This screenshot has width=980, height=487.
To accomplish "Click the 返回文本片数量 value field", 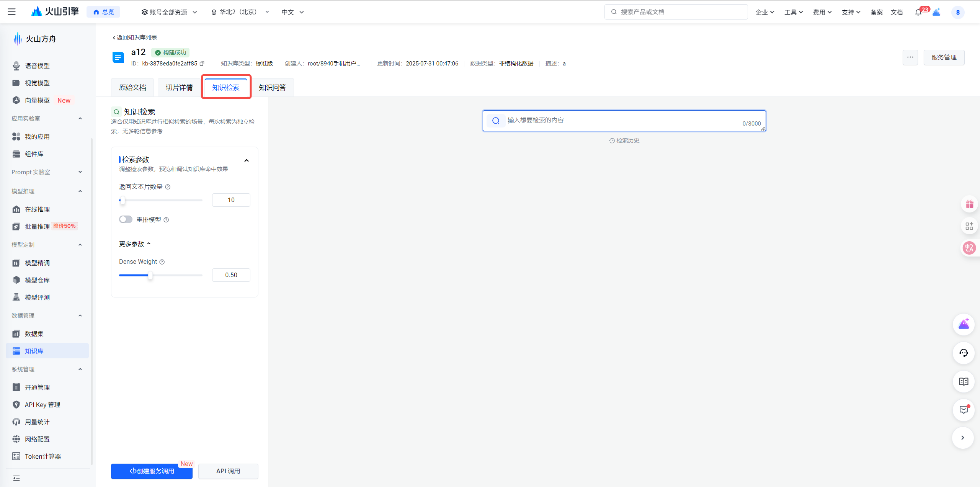I will coord(231,200).
